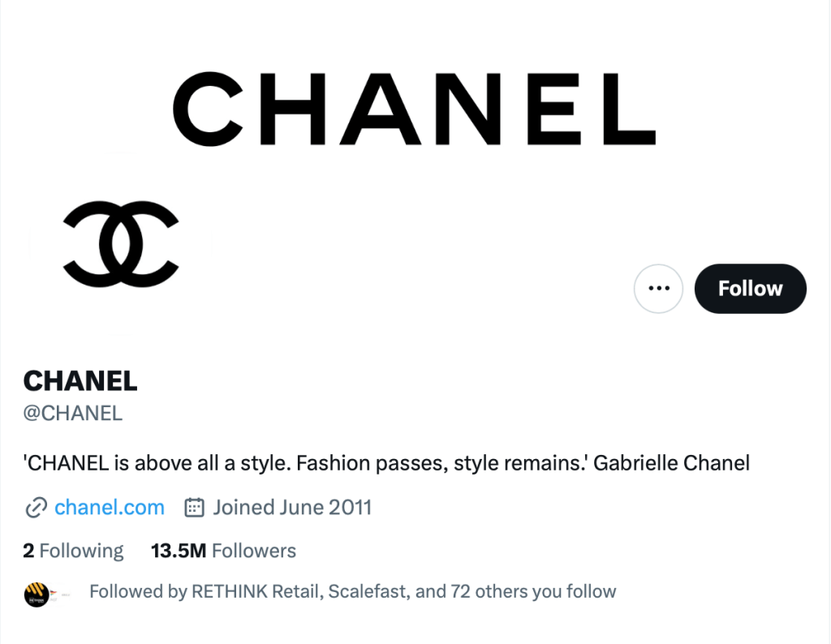Click the word Followers after 13.5M

pos(254,552)
